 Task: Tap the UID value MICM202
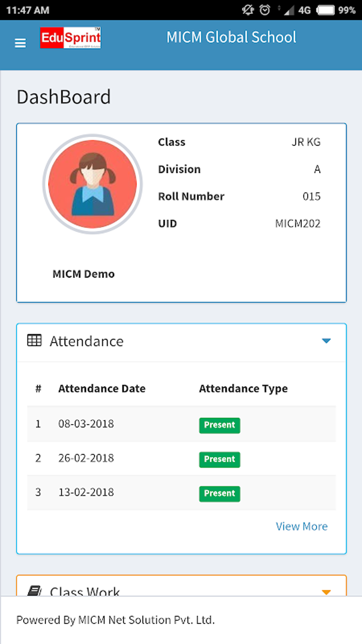click(x=298, y=223)
